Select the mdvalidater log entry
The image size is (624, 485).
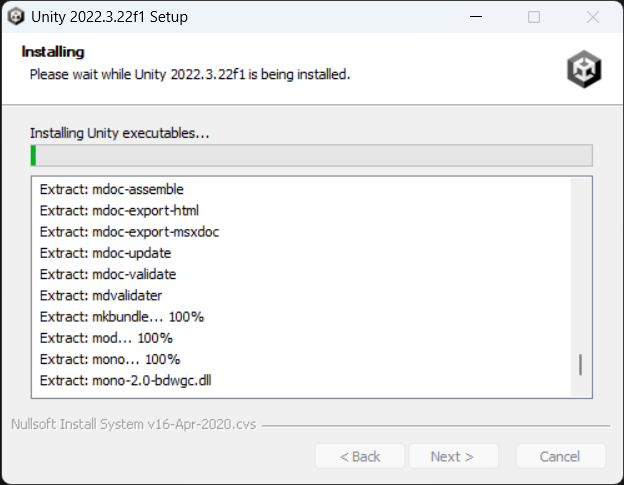(x=101, y=295)
